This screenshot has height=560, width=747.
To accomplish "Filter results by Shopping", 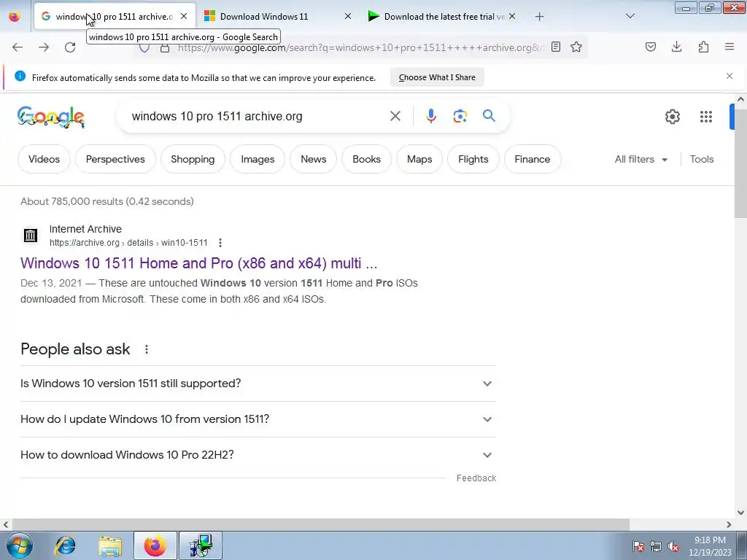I will tap(193, 160).
